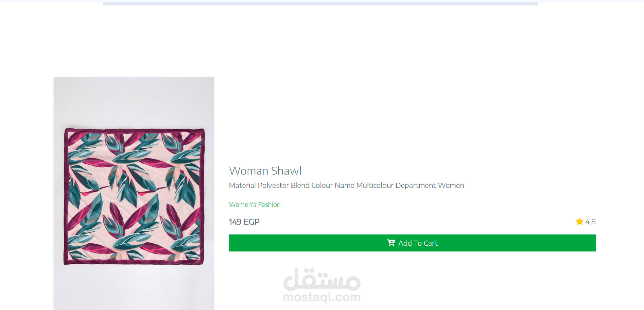Screen dimensions: 644x310
Task: Click the Add To Cart button label
Action: (418, 243)
